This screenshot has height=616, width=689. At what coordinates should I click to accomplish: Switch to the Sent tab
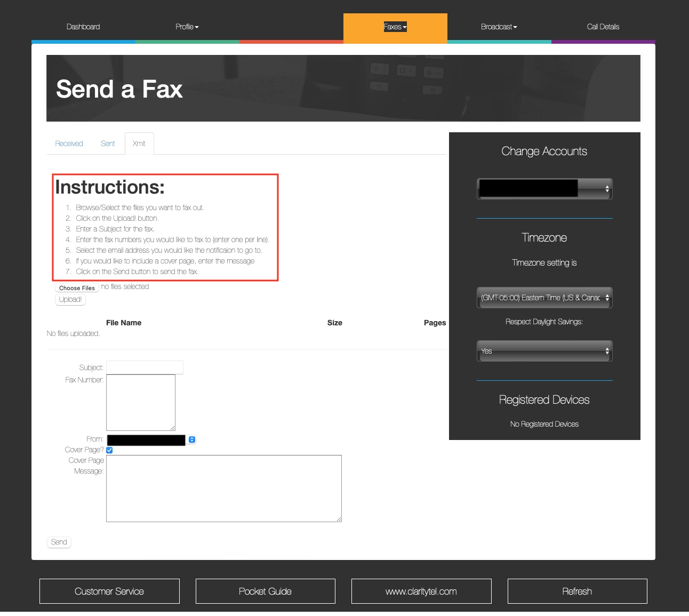pyautogui.click(x=108, y=143)
